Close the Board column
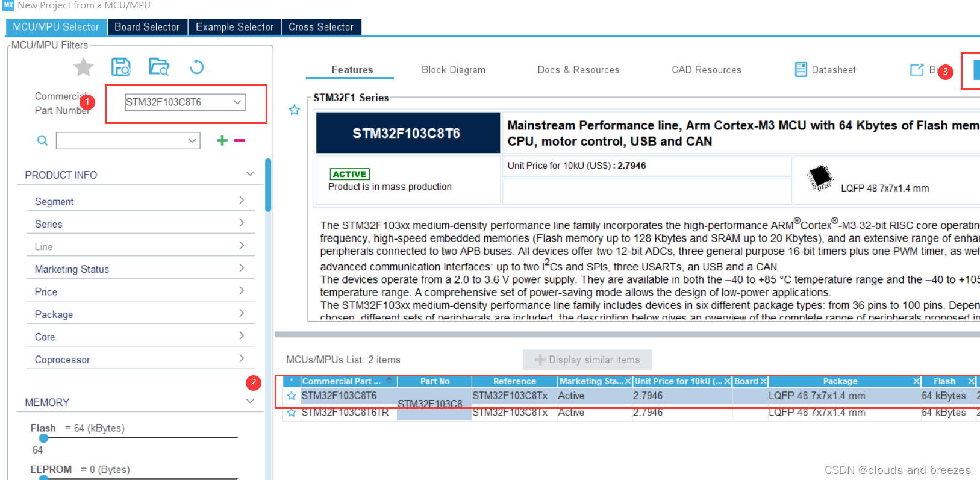Viewport: 980px width, 480px height. [x=764, y=381]
